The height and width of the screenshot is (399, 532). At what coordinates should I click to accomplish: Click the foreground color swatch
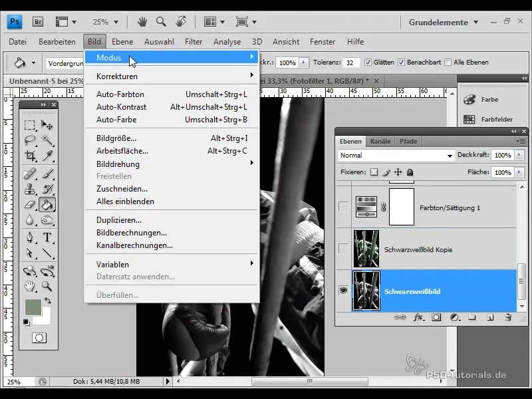[33, 307]
